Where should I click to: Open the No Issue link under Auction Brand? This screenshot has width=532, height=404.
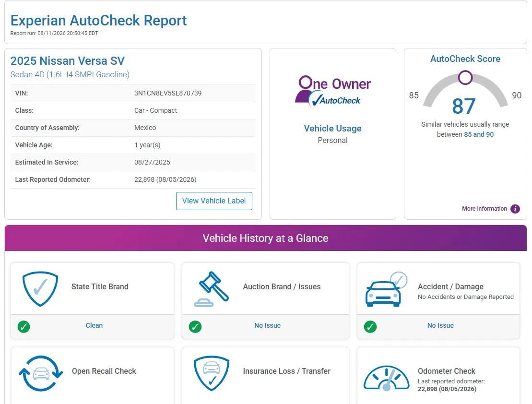click(x=267, y=325)
